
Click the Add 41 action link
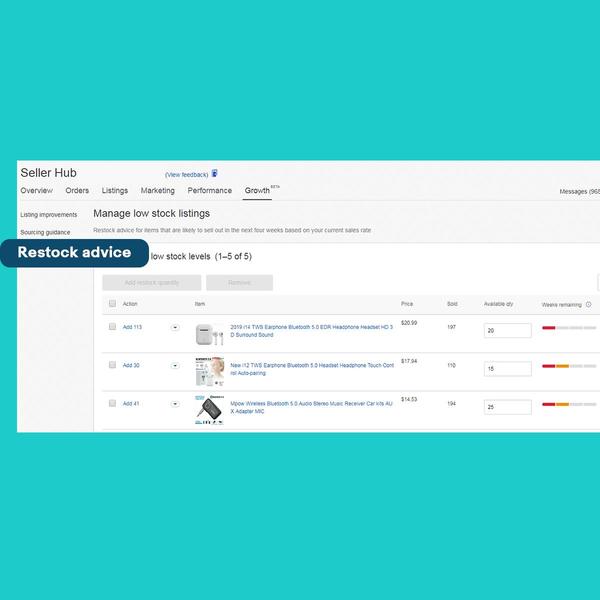[x=131, y=404]
